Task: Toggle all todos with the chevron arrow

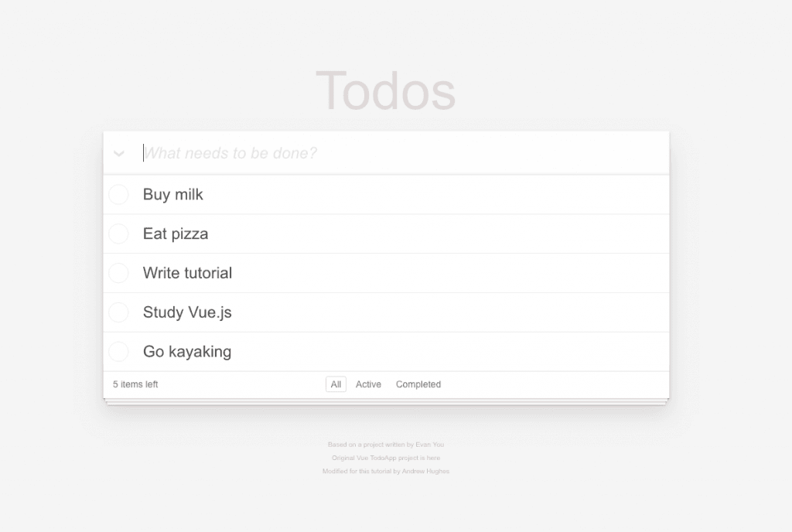Action: 119,153
